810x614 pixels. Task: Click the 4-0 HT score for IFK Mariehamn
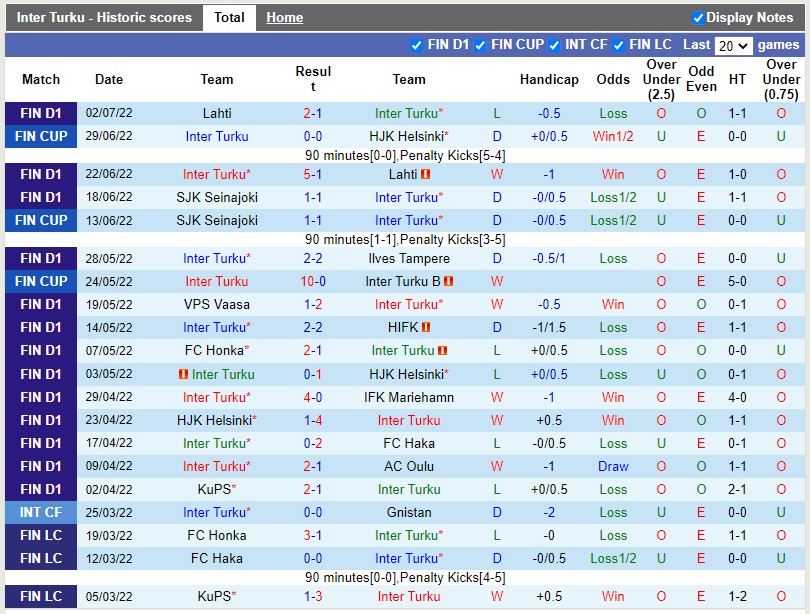(x=737, y=398)
